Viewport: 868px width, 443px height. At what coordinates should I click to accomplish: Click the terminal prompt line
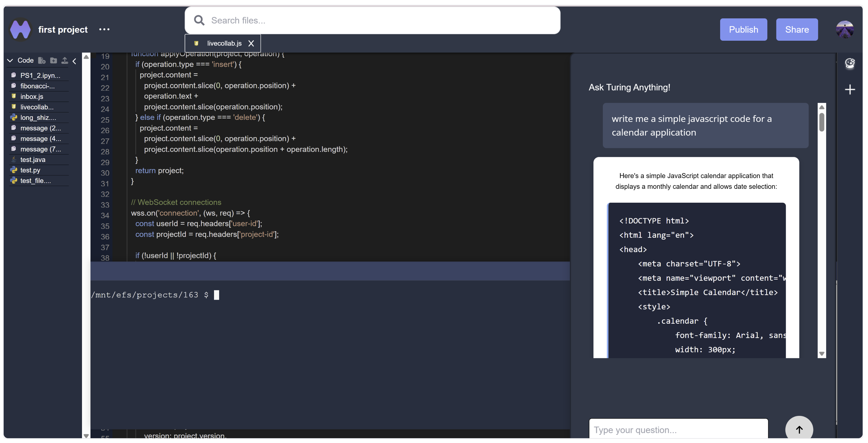tap(155, 295)
